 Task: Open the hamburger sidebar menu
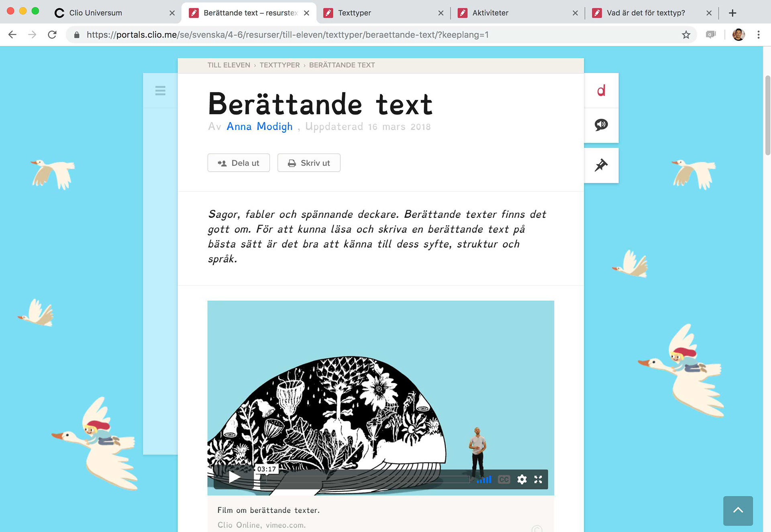pyautogui.click(x=160, y=91)
